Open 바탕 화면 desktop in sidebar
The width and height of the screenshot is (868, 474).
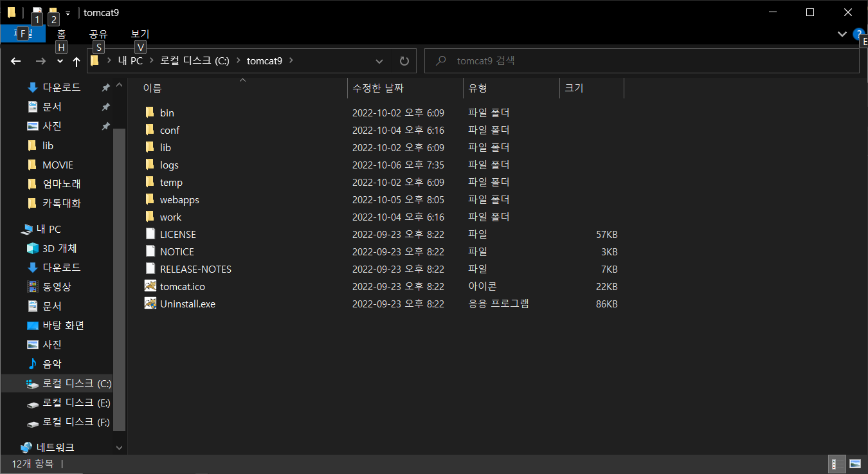pyautogui.click(x=64, y=325)
